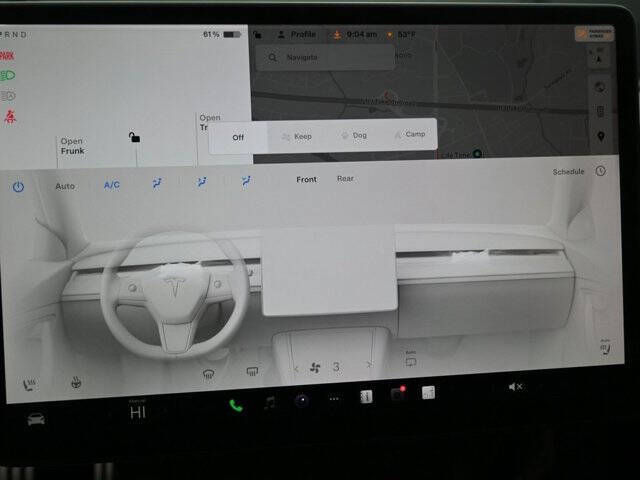Turn off climate with the power icon
Image resolution: width=640 pixels, height=480 pixels.
pyautogui.click(x=18, y=187)
